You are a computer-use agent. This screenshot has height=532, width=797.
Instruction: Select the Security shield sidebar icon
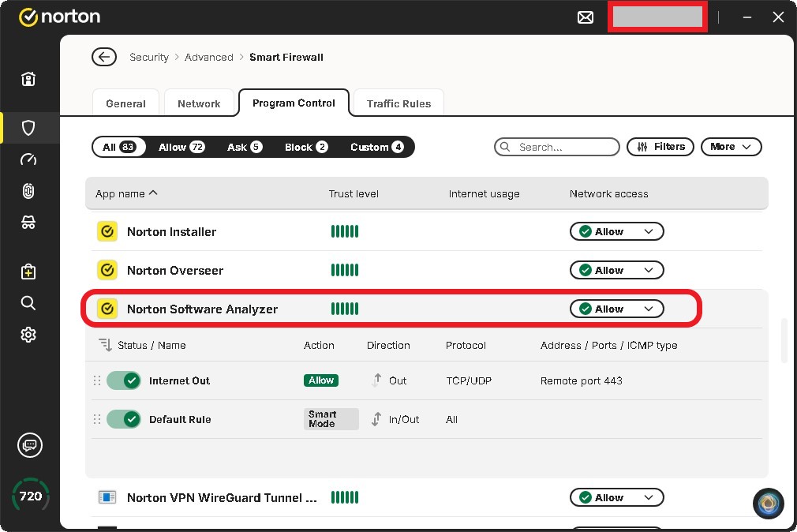pos(28,128)
